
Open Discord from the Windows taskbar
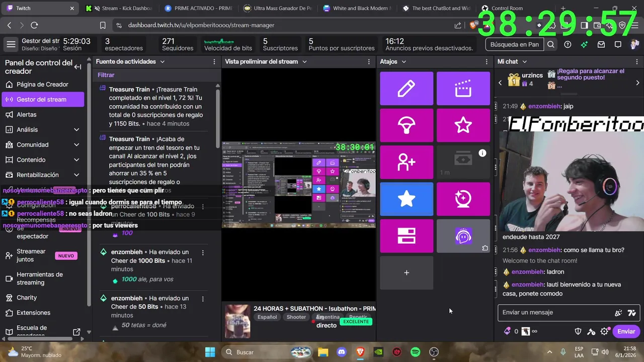coord(341,352)
